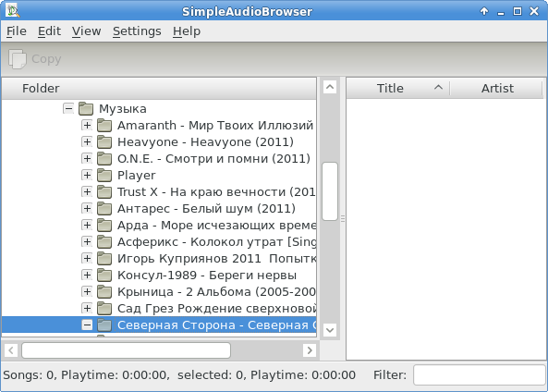Click folder icon next to O.N.E.
The image size is (548, 392).
point(104,159)
